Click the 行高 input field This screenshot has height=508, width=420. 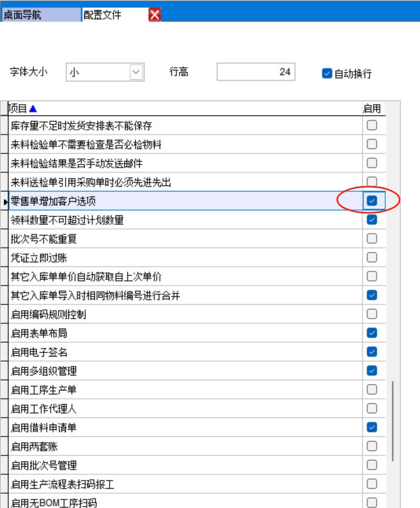point(256,72)
